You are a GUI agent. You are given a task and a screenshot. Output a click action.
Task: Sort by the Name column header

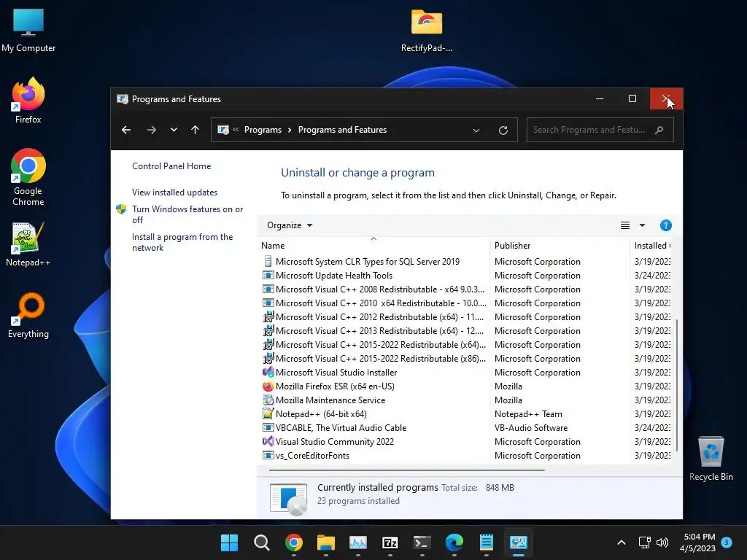[373, 245]
